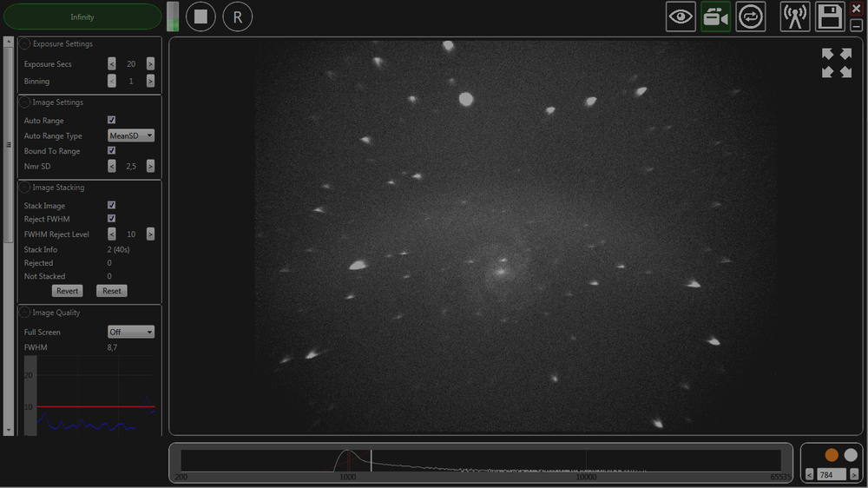Minimize window with the dash button
Viewport: 868px width, 488px height.
(857, 25)
